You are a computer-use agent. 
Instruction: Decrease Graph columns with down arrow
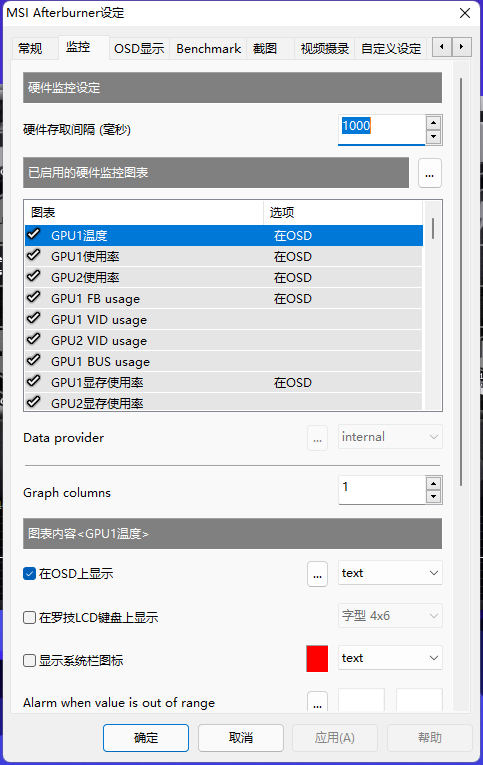433,497
